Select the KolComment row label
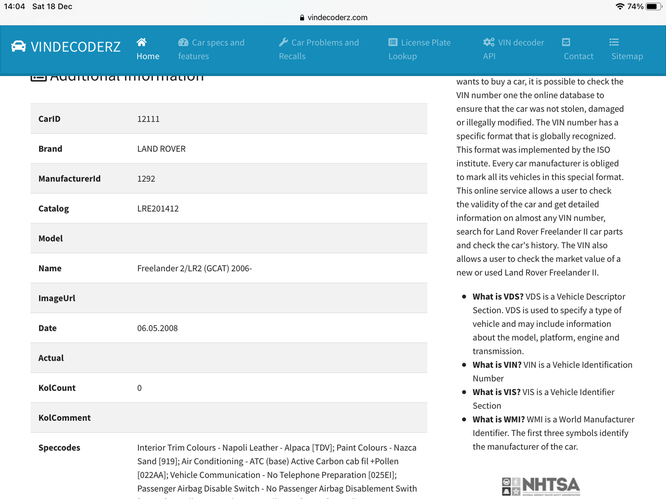666x499 pixels. tap(65, 418)
